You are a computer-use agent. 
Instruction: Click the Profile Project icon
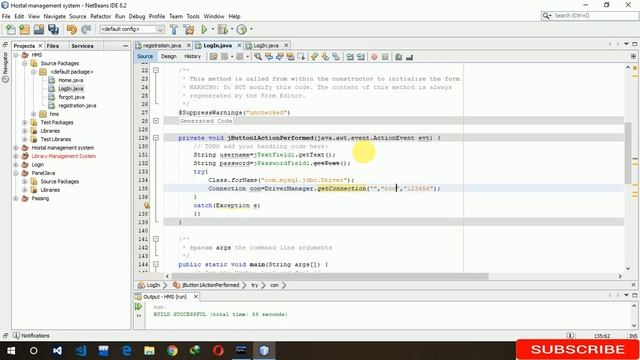pyautogui.click(x=242, y=29)
